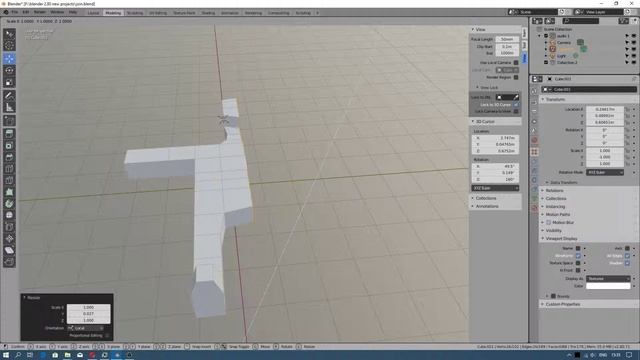Click the eyedropper next to Lock to Object
Viewport: 640px width, 360px height.
click(516, 97)
